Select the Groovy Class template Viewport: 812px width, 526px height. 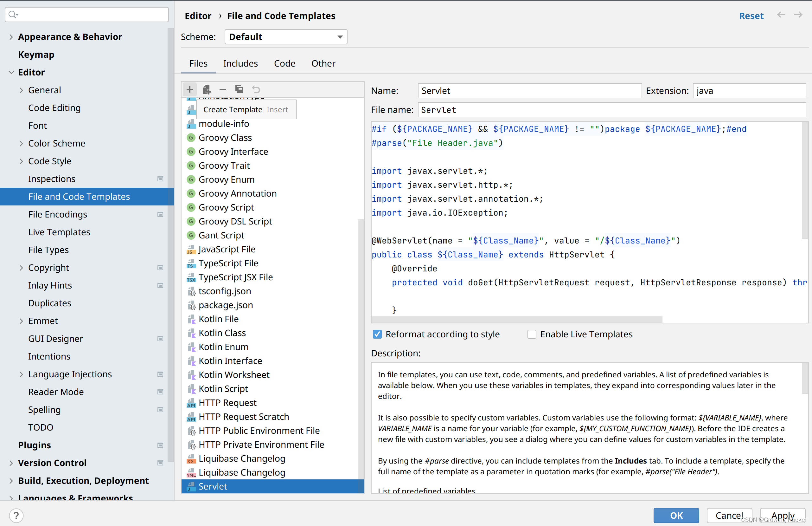click(x=225, y=138)
